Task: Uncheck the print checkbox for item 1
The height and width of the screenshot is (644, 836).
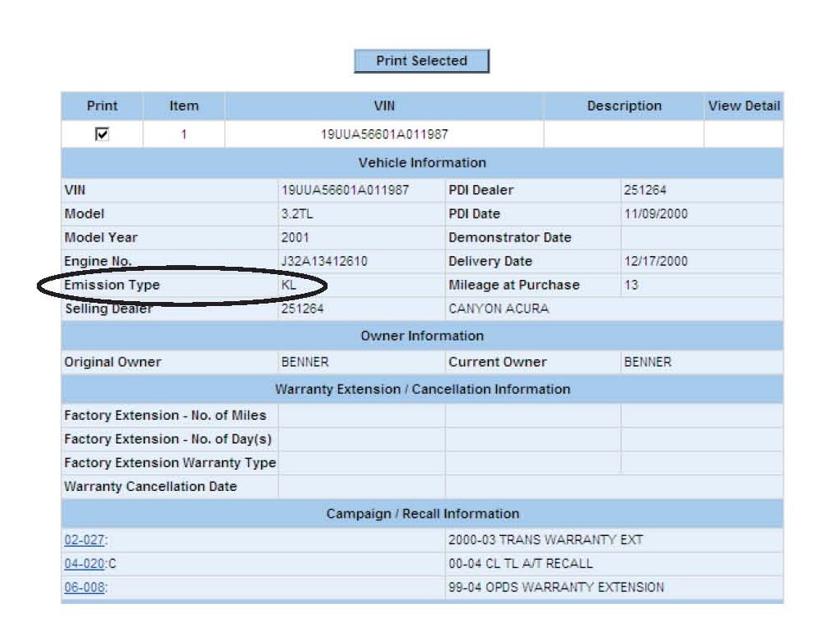Action: point(102,134)
